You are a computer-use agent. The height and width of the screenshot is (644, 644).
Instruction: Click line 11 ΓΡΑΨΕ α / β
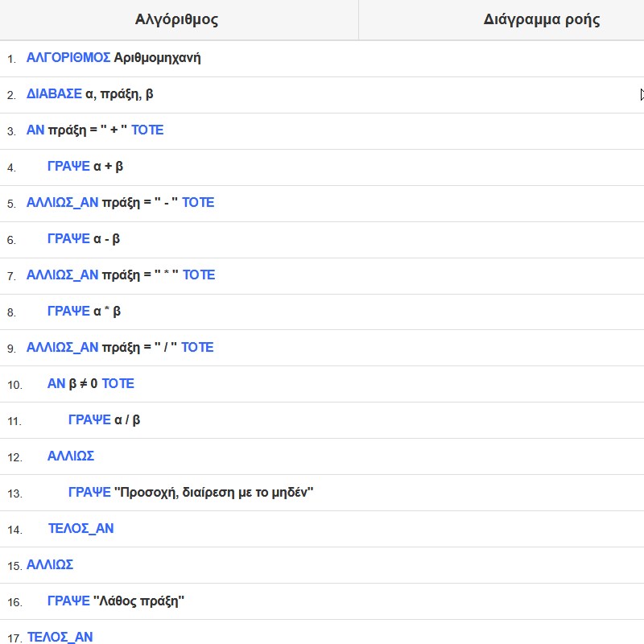pos(105,419)
